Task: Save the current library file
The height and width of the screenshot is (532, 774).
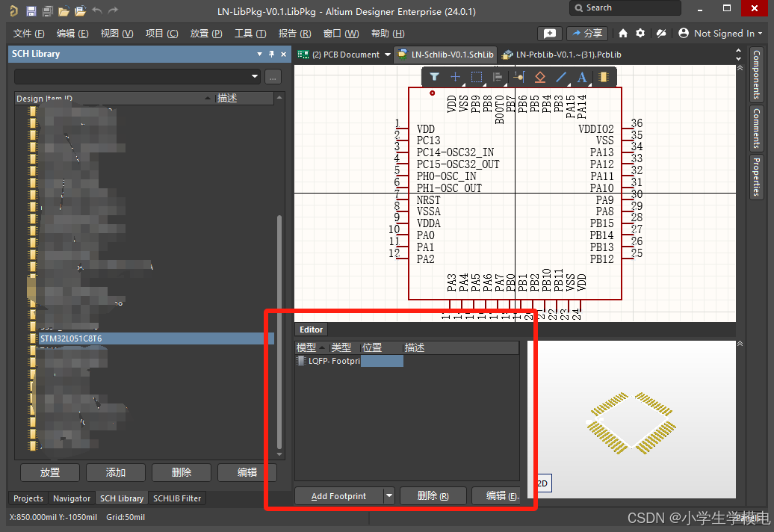Action: pyautogui.click(x=31, y=11)
